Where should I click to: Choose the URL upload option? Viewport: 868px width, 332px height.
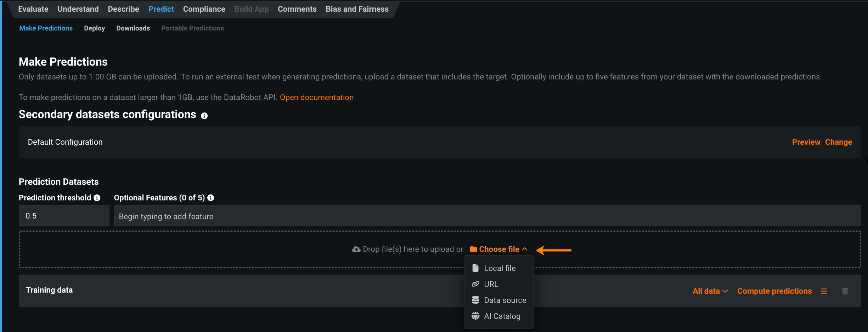click(491, 284)
